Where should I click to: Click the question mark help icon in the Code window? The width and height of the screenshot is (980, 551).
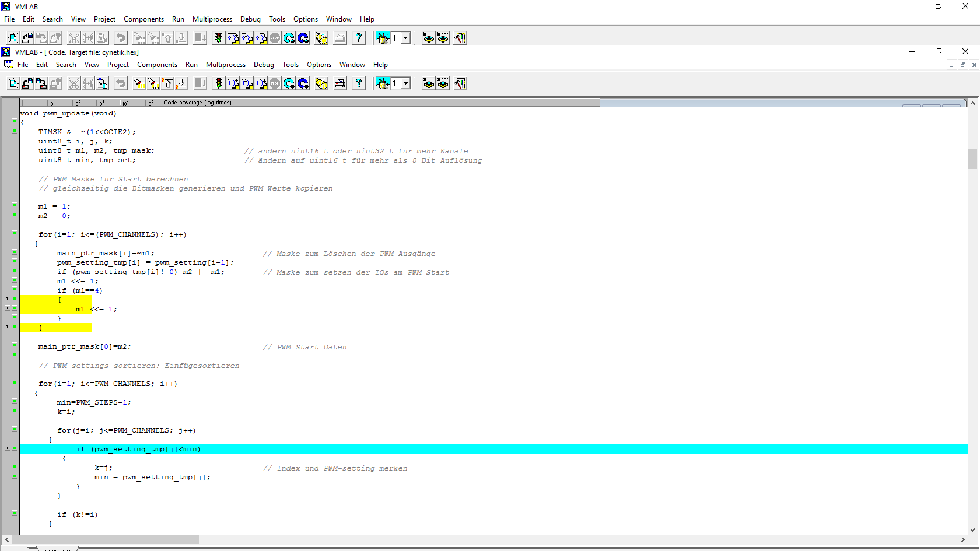pyautogui.click(x=359, y=83)
